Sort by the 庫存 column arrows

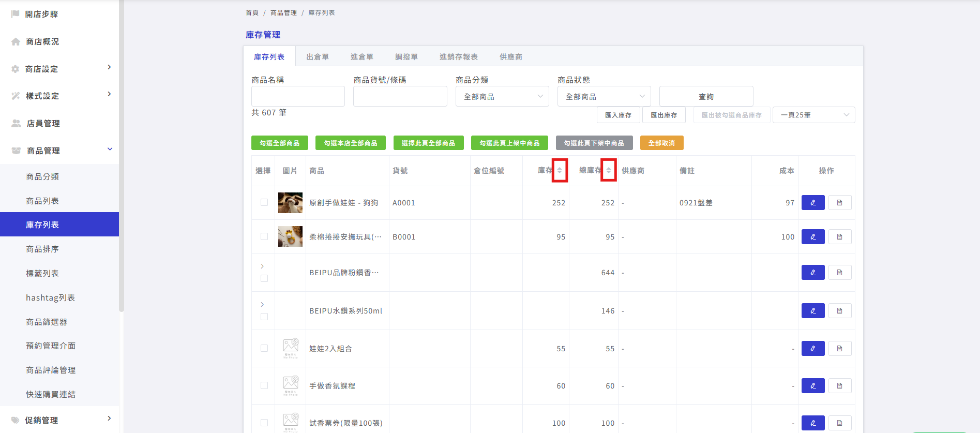(x=560, y=170)
